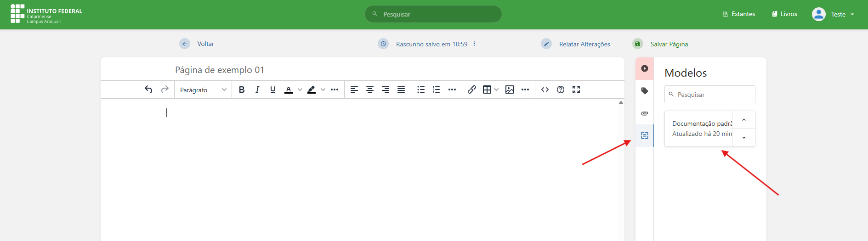
Task: Open the source code view icon
Action: [x=545, y=90]
